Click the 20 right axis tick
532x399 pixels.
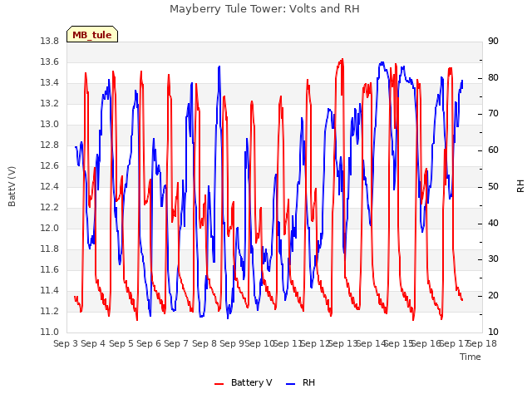(493, 296)
